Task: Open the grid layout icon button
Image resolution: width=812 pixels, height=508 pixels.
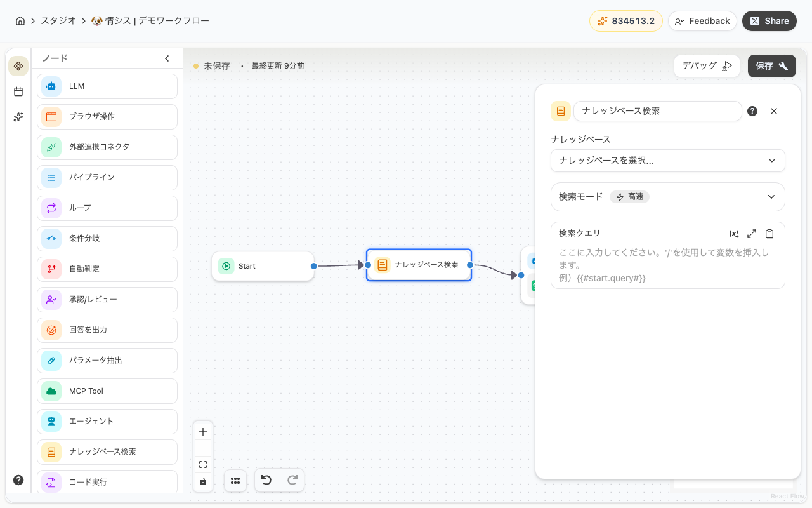Action: coord(235,481)
